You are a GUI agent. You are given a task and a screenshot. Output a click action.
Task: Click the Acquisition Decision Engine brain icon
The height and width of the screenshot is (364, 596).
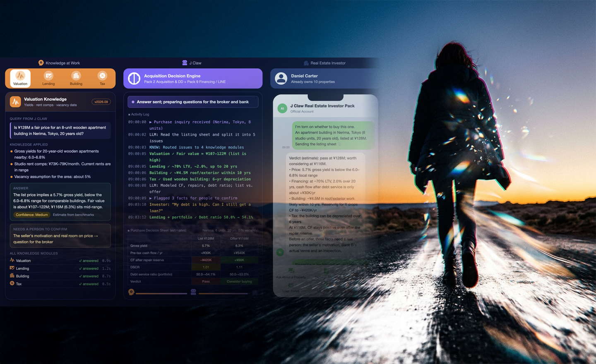pyautogui.click(x=134, y=79)
